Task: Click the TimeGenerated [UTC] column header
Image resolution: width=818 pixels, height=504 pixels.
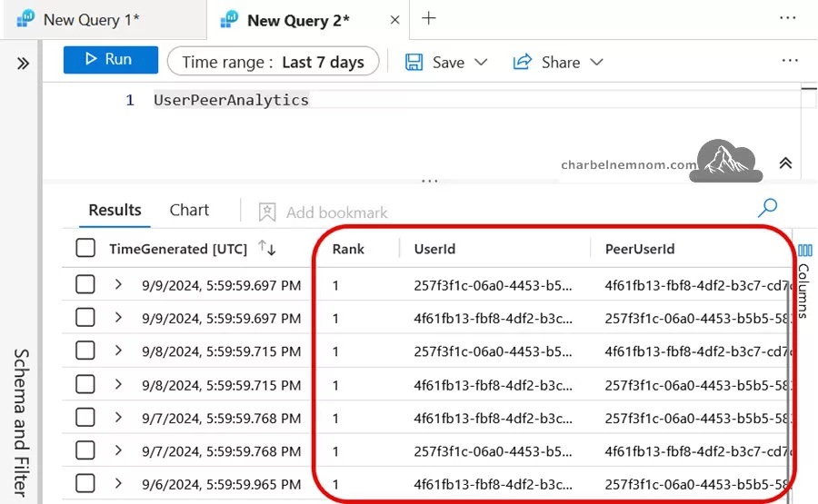Action: [x=178, y=249]
